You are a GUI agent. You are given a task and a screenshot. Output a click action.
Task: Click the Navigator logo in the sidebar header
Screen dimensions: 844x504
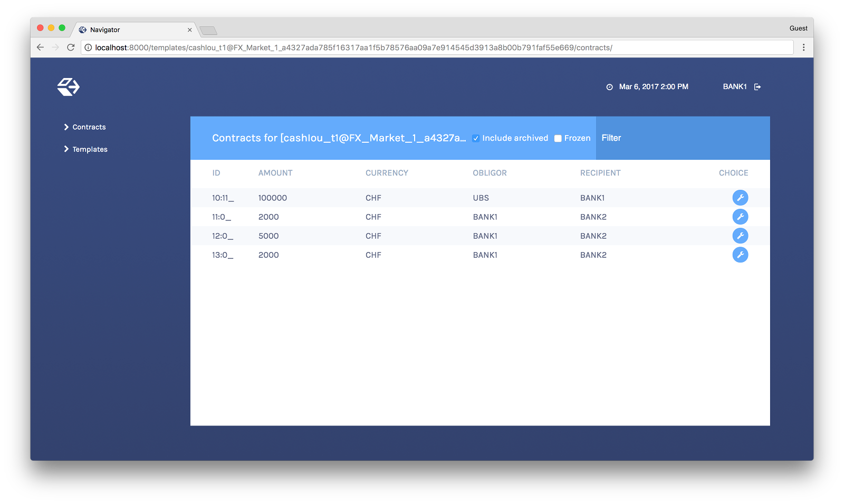[68, 86]
